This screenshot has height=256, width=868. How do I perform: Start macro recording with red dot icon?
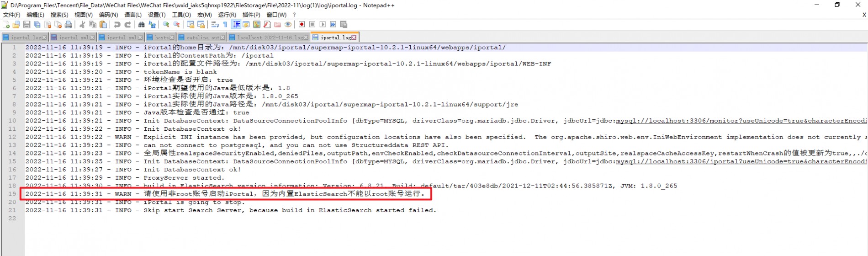coord(302,25)
